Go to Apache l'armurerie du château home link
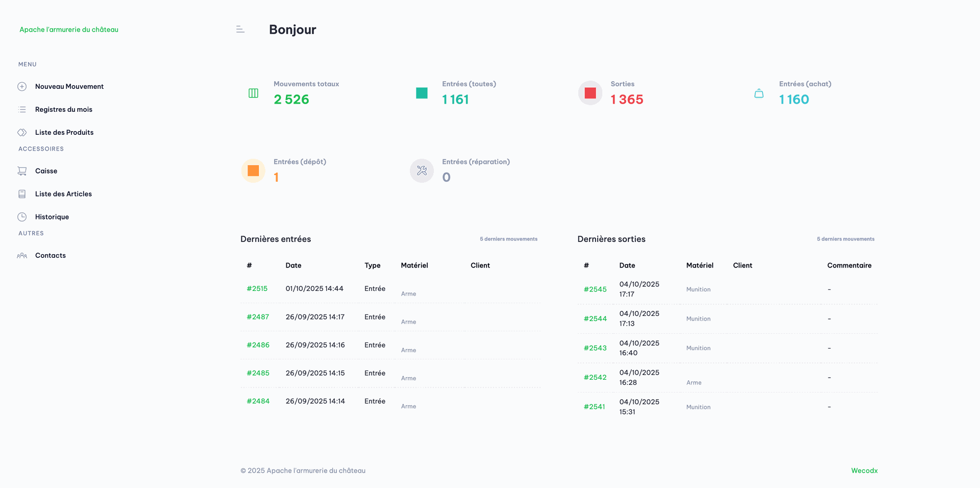 point(69,30)
